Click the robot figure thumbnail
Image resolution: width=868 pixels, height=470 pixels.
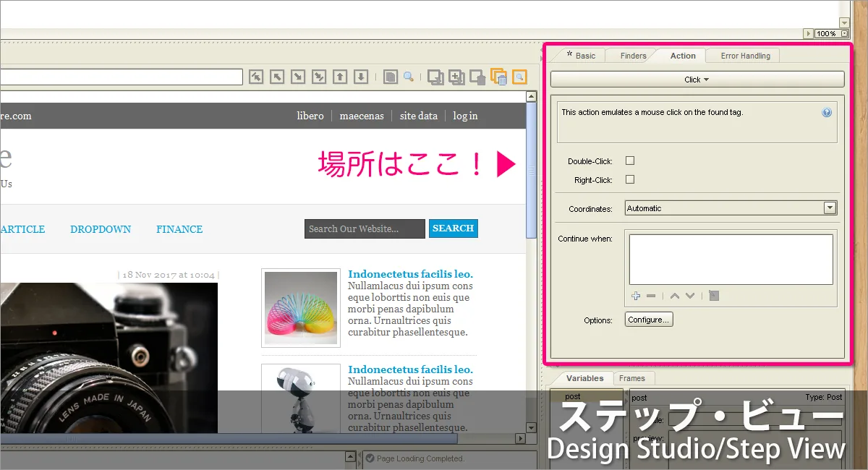coord(301,398)
